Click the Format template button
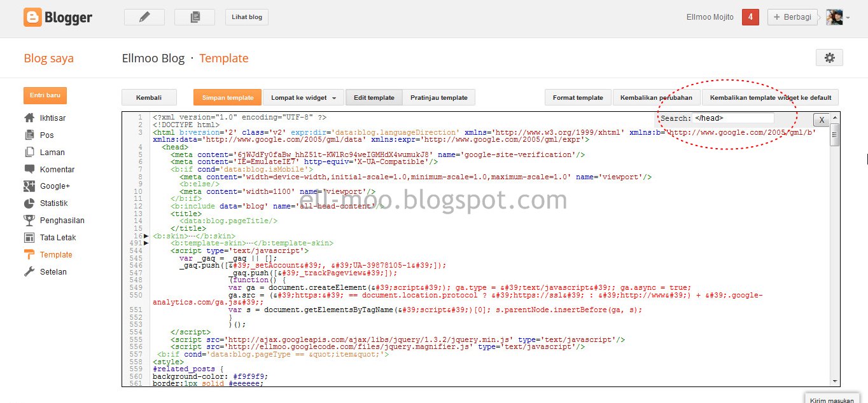 point(578,97)
